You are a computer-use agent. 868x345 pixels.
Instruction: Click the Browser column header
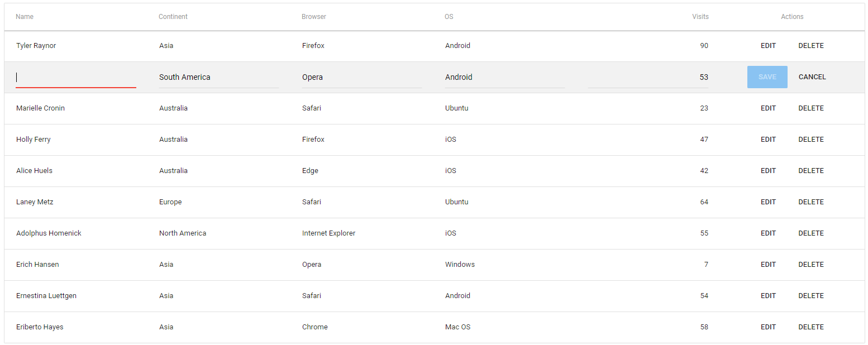pyautogui.click(x=314, y=17)
